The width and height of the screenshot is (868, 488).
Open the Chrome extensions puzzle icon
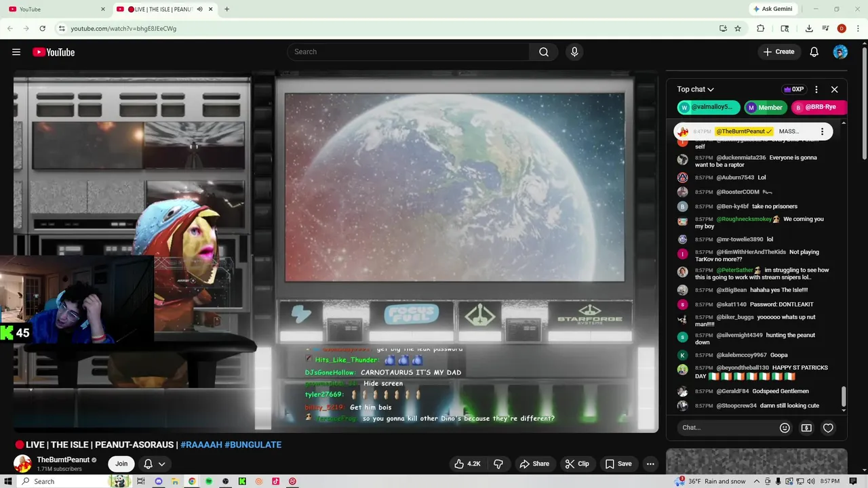[760, 28]
